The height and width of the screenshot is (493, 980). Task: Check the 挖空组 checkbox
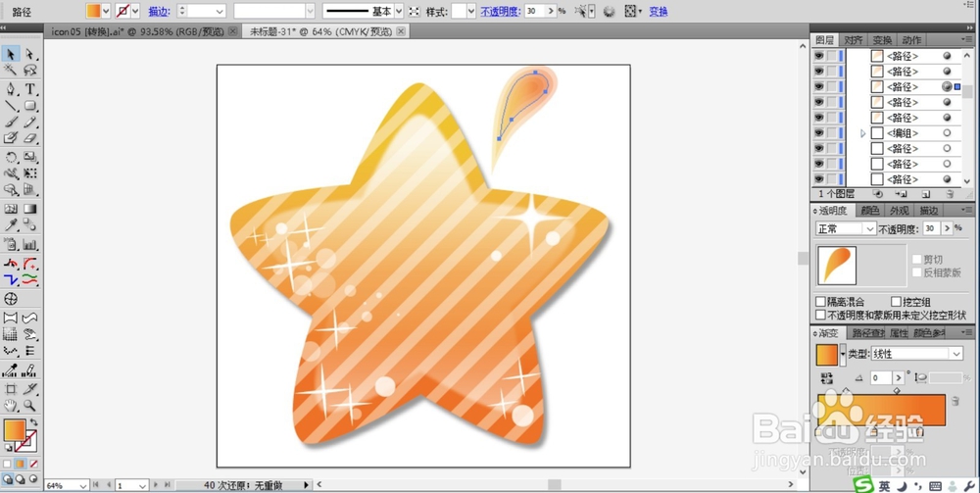tap(897, 303)
